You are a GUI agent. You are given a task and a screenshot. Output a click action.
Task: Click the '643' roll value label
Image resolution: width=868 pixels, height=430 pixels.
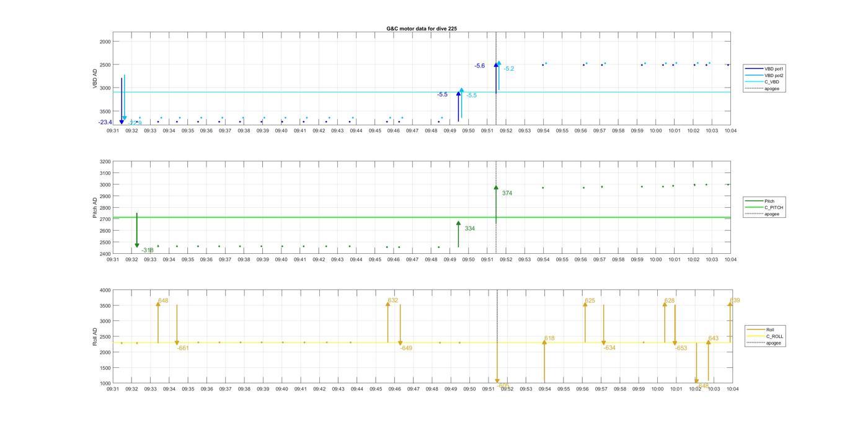pos(713,339)
